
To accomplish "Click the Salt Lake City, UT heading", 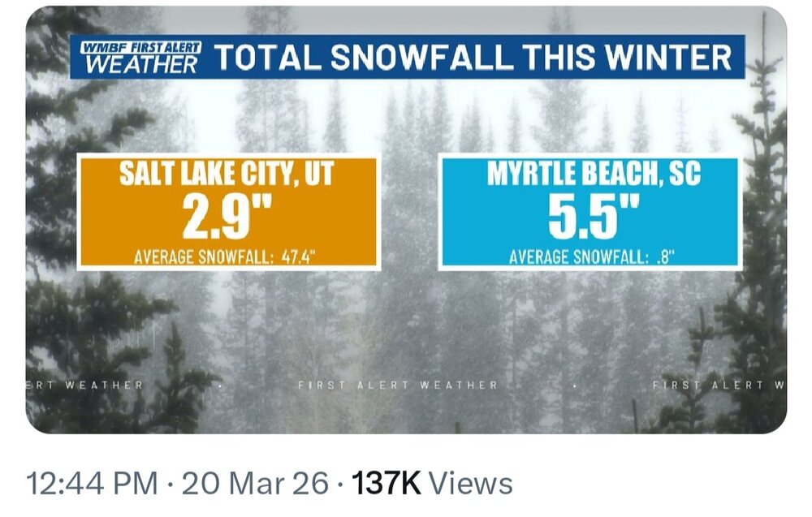I will coord(227,175).
